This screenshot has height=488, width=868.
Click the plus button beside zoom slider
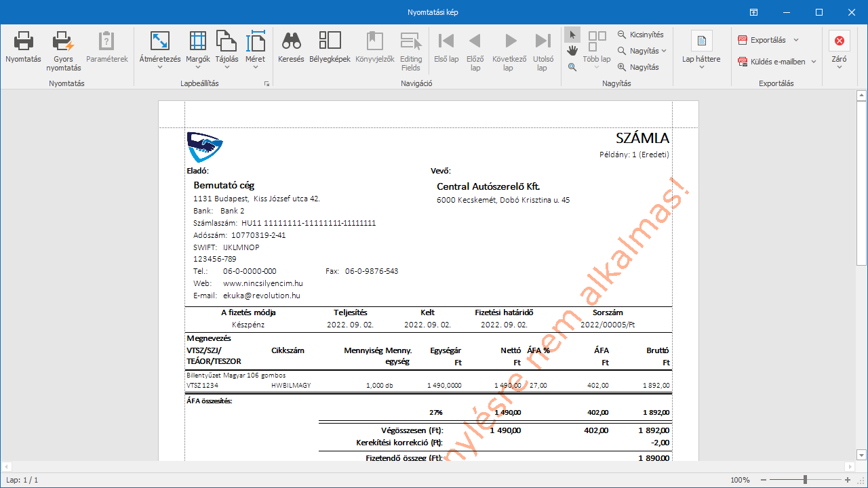(x=848, y=480)
